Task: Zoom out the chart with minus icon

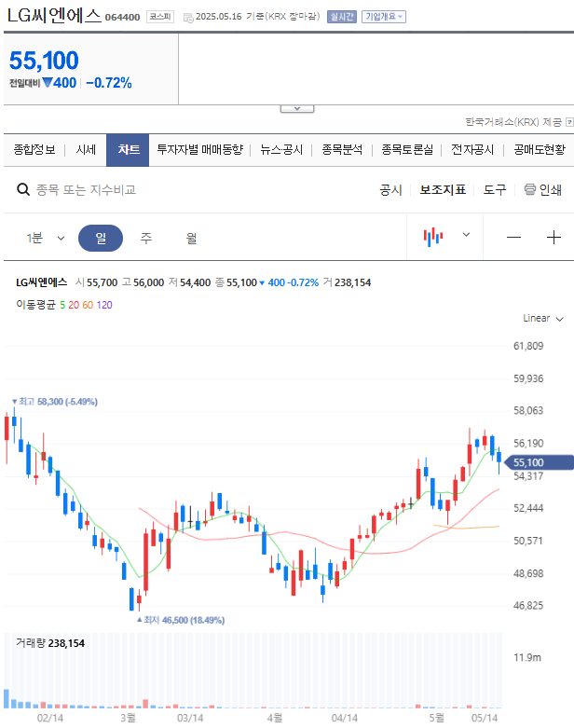Action: [514, 237]
